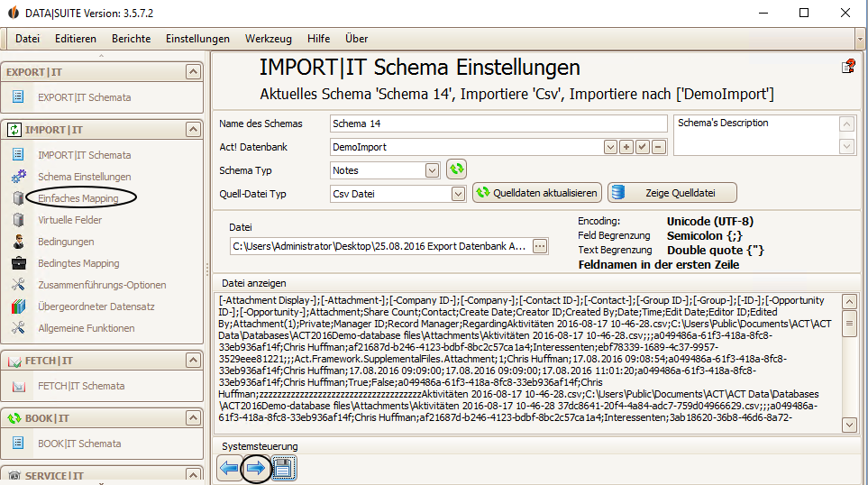
Task: Click the FETCH|IT section header icon
Action: coord(14,361)
